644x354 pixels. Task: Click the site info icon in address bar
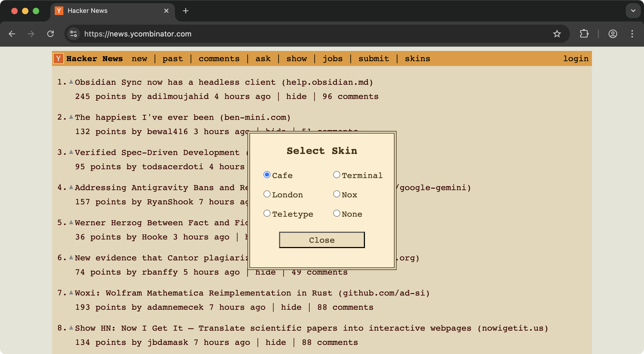[x=73, y=34]
